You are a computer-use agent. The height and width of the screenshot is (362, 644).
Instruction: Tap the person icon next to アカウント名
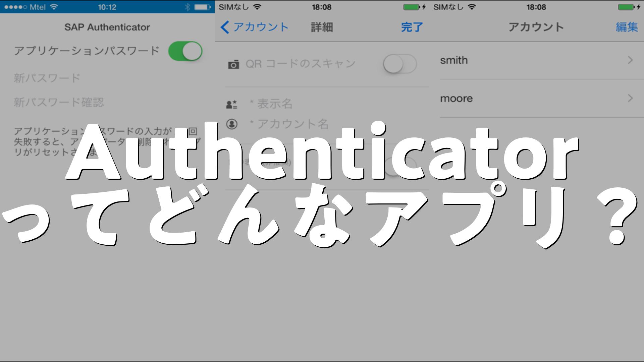point(232,124)
